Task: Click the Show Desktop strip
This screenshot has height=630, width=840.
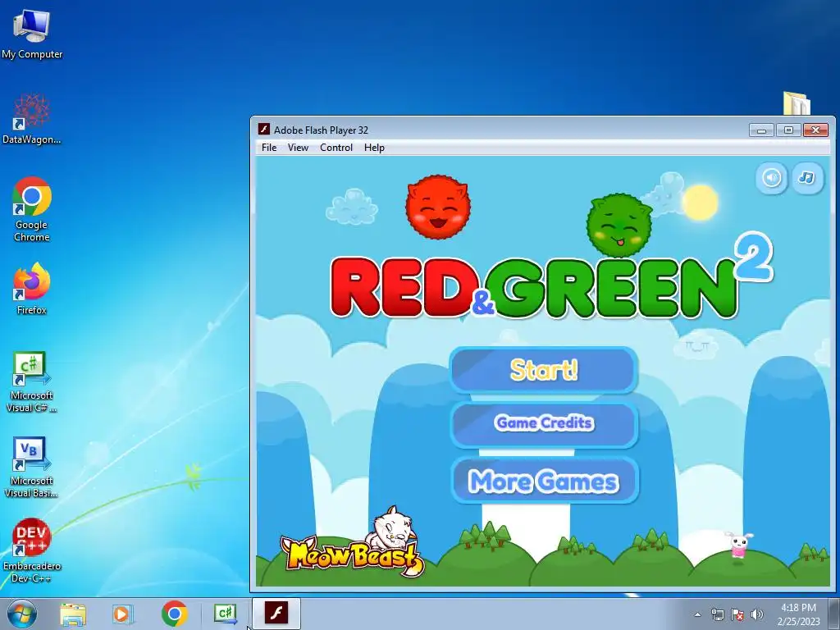Action: pos(834,614)
